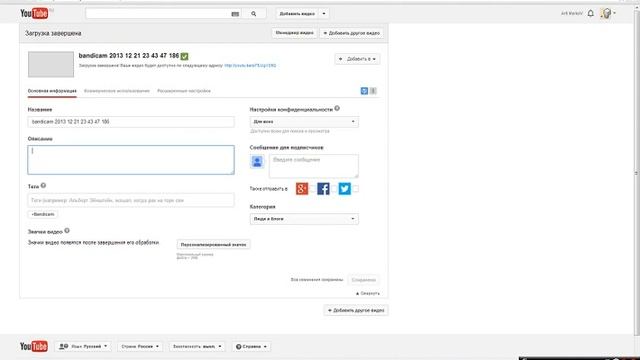Open the footer Язык: Русский dropdown
This screenshot has width=640, height=360.
(83, 347)
